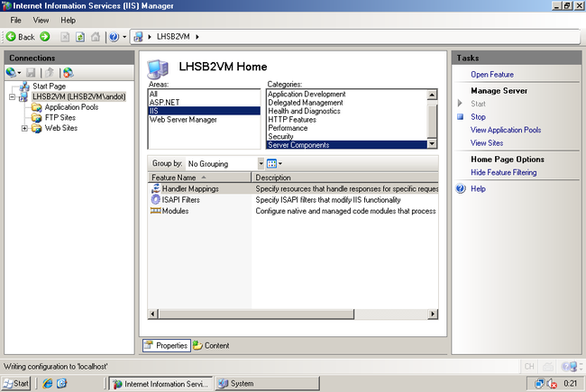
Task: Select Delegated Management category
Action: click(x=347, y=103)
